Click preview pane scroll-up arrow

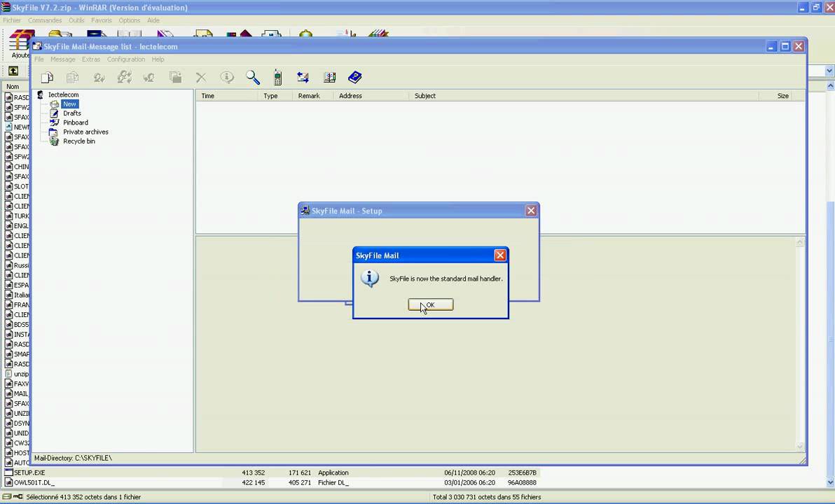pos(800,242)
